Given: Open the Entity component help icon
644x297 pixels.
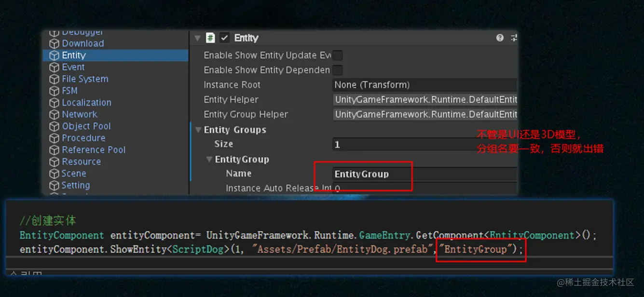Looking at the screenshot, I should [x=500, y=38].
